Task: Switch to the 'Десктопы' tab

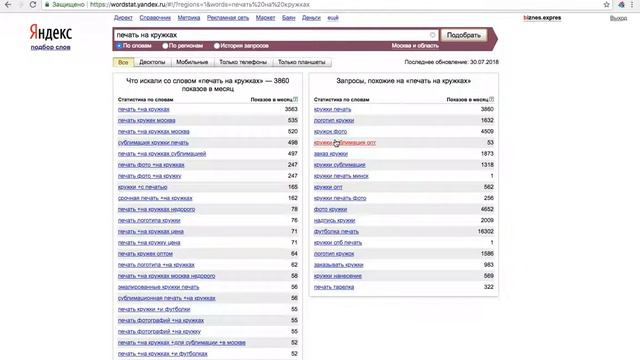Action: pyautogui.click(x=152, y=62)
